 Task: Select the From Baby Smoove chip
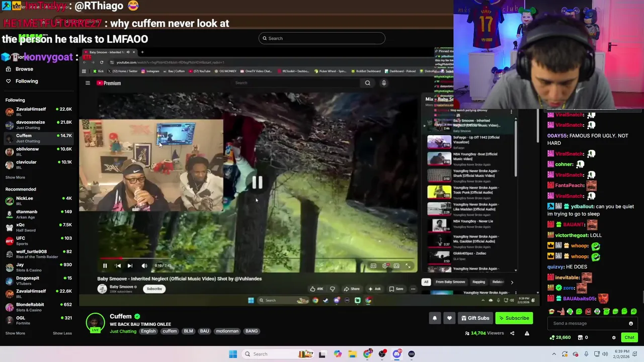(450, 282)
